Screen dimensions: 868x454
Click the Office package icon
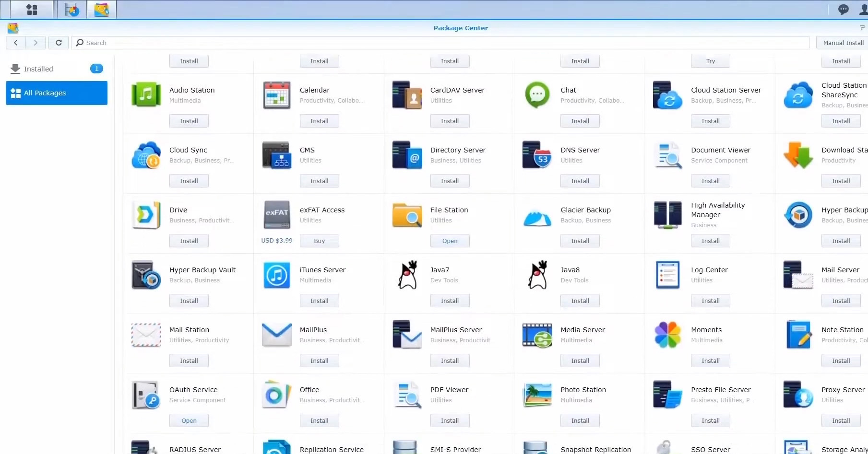click(x=277, y=394)
